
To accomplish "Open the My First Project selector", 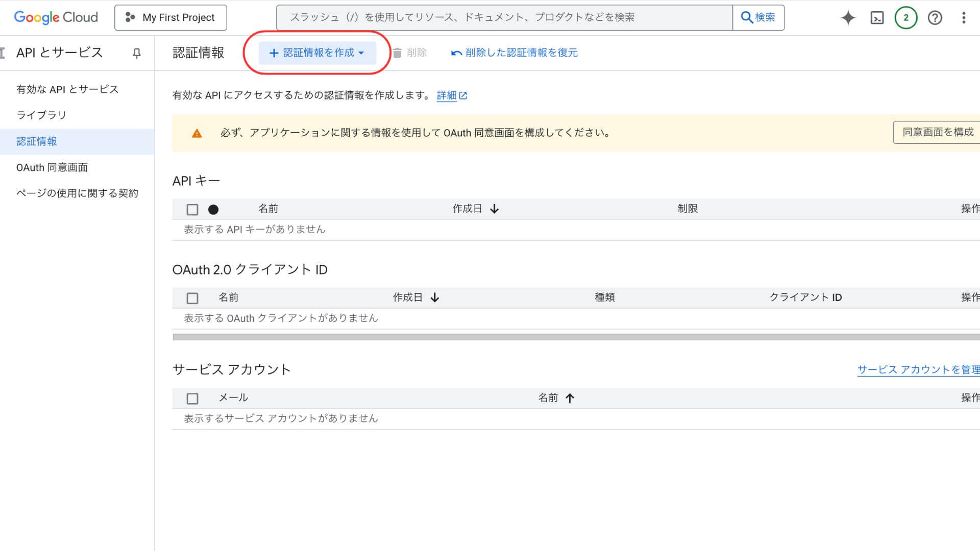I will point(170,18).
